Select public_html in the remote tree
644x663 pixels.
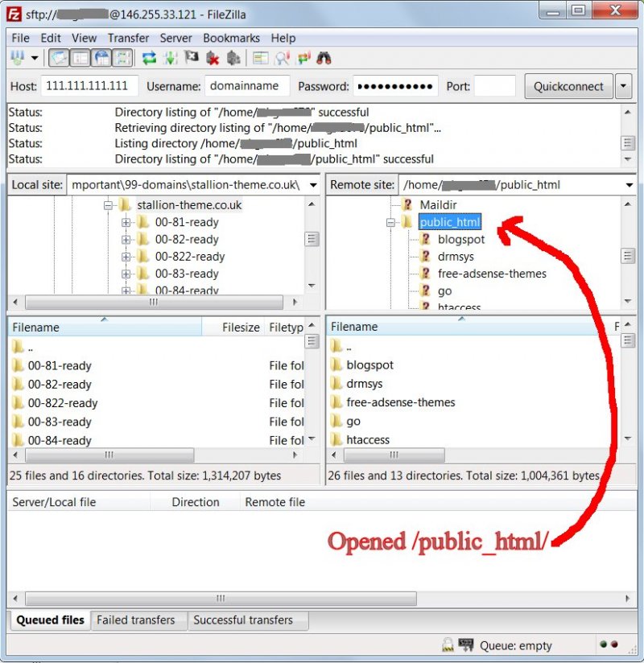pyautogui.click(x=450, y=222)
